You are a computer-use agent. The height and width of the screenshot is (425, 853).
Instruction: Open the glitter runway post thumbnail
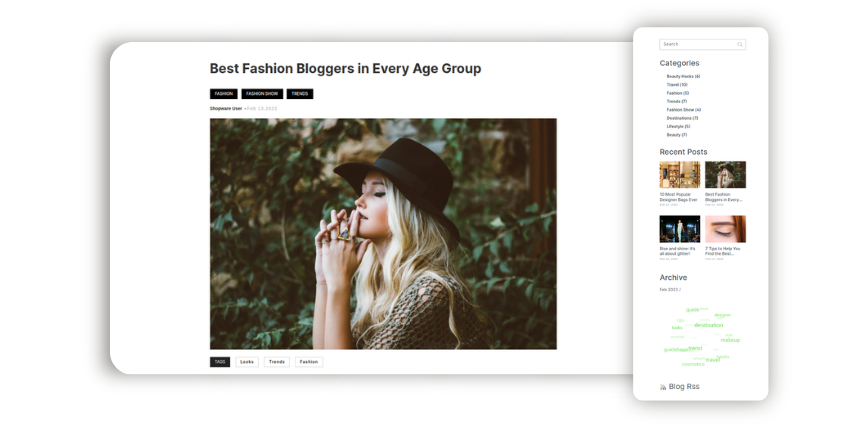[x=680, y=229]
